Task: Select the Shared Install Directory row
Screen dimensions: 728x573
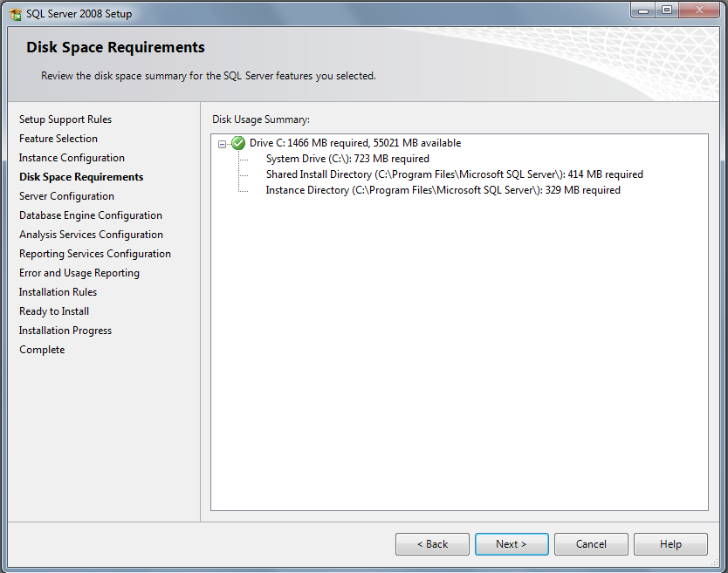Action: point(455,174)
